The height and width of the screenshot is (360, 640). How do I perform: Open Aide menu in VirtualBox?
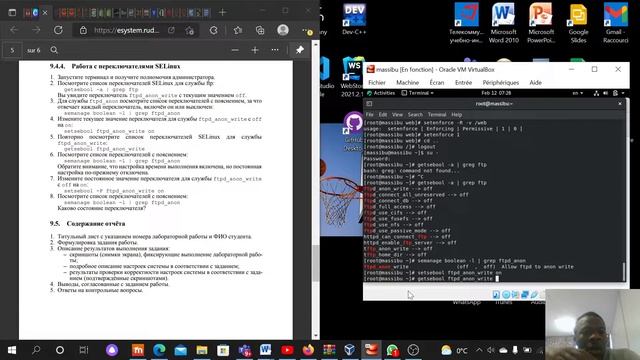coord(536,82)
